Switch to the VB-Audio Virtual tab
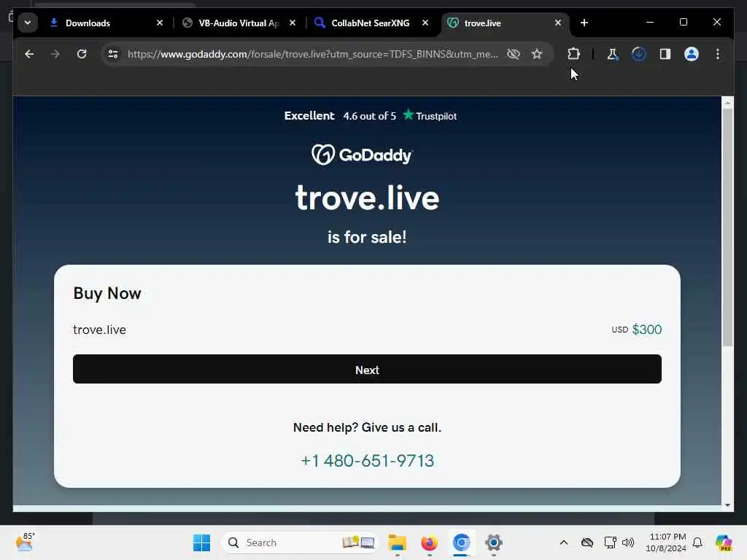Screen dimensions: 747x560 (x=239, y=23)
